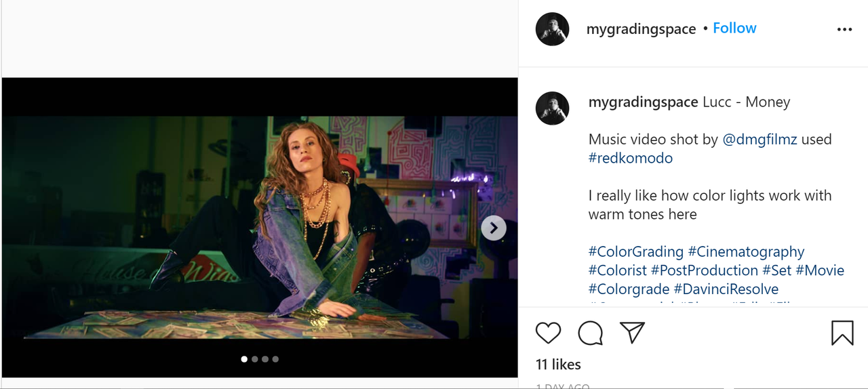Share the post via paper plane icon

point(632,333)
